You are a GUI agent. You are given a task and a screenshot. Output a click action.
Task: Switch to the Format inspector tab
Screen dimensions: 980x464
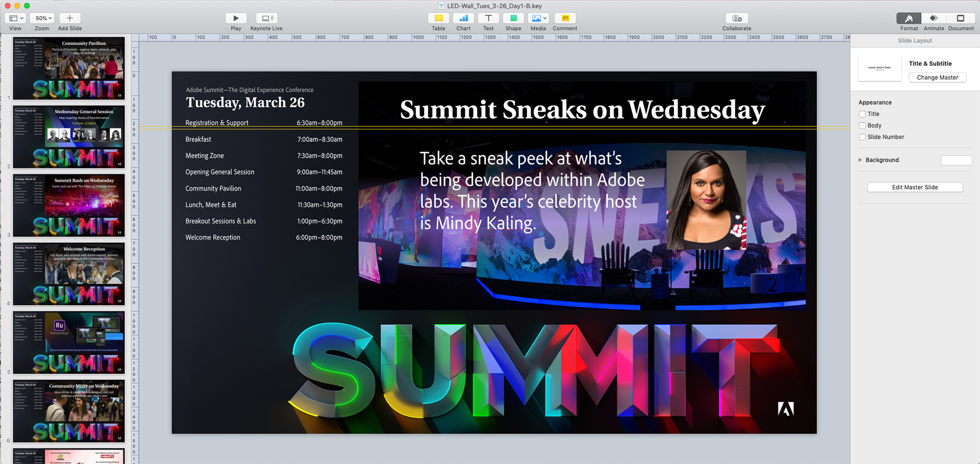pyautogui.click(x=909, y=18)
